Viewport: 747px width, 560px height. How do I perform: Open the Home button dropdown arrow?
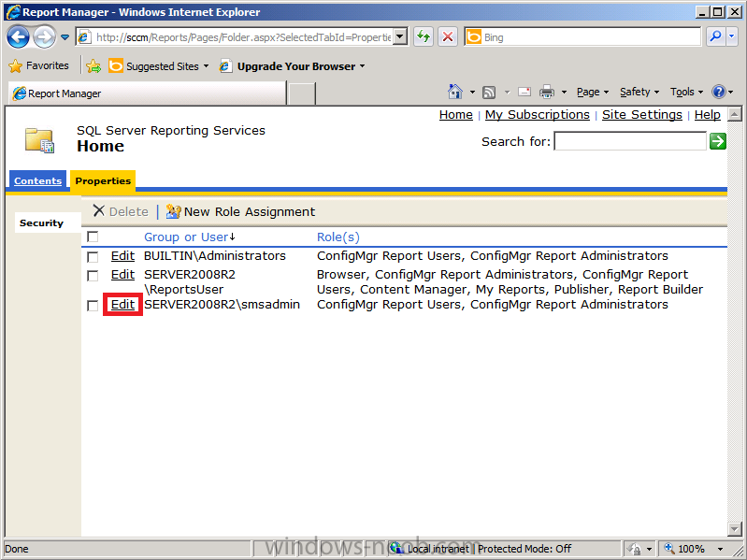(x=472, y=92)
